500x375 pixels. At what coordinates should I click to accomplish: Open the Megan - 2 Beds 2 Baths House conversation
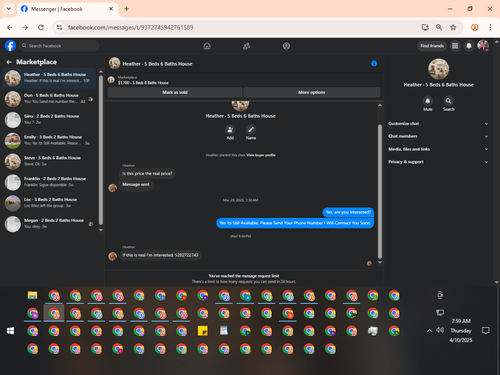(49, 224)
